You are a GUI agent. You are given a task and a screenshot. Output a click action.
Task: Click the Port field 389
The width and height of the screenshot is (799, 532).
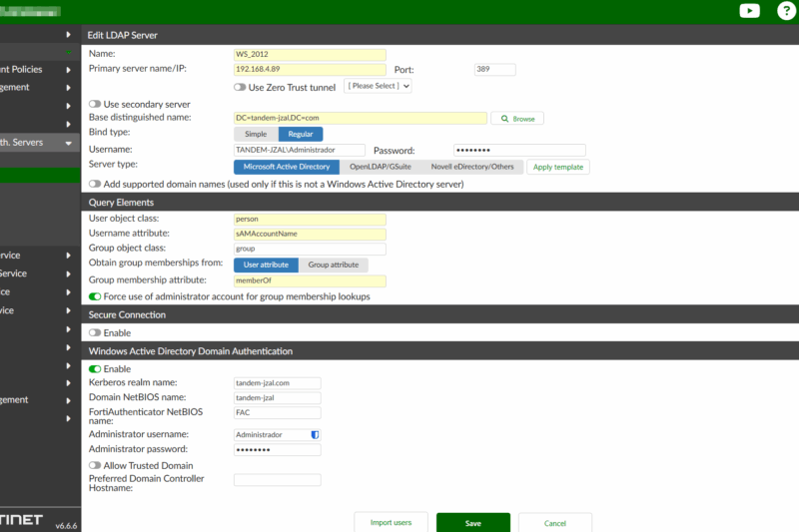494,69
